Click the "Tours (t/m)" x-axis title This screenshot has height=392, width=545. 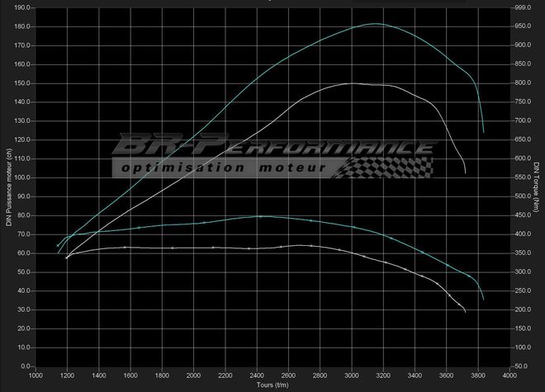point(272,384)
